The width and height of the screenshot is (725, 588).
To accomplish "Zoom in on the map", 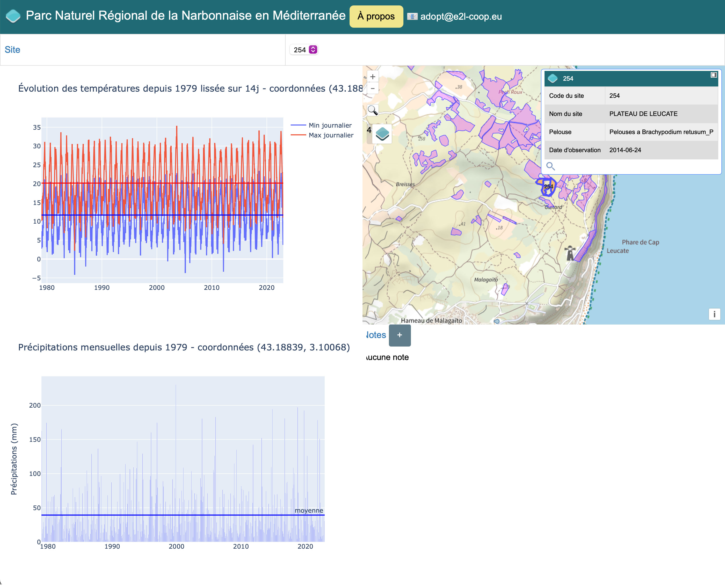I will (x=373, y=77).
